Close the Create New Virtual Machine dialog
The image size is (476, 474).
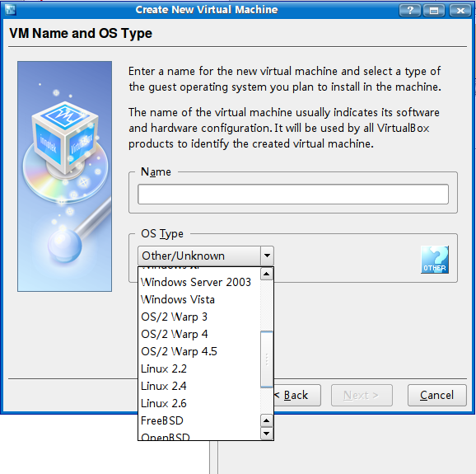coord(460,11)
